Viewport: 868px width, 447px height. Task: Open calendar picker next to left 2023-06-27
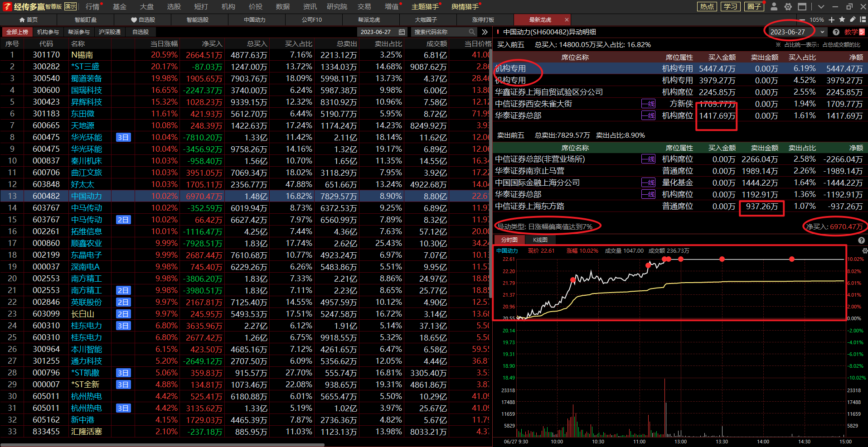click(x=402, y=32)
